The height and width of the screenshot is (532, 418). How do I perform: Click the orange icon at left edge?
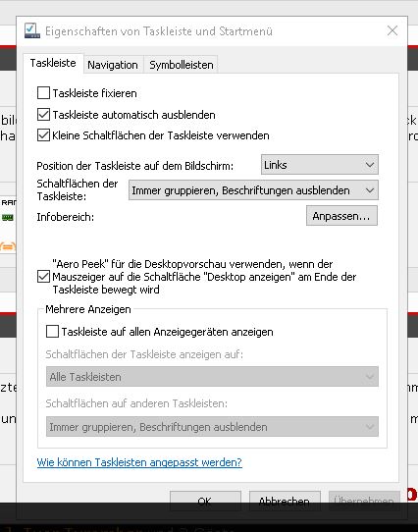[x=8, y=246]
